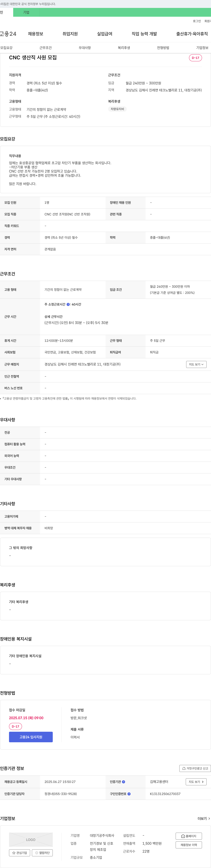Switch to the 기업 tab
Screen dimensions: 211x868
[26, 13]
